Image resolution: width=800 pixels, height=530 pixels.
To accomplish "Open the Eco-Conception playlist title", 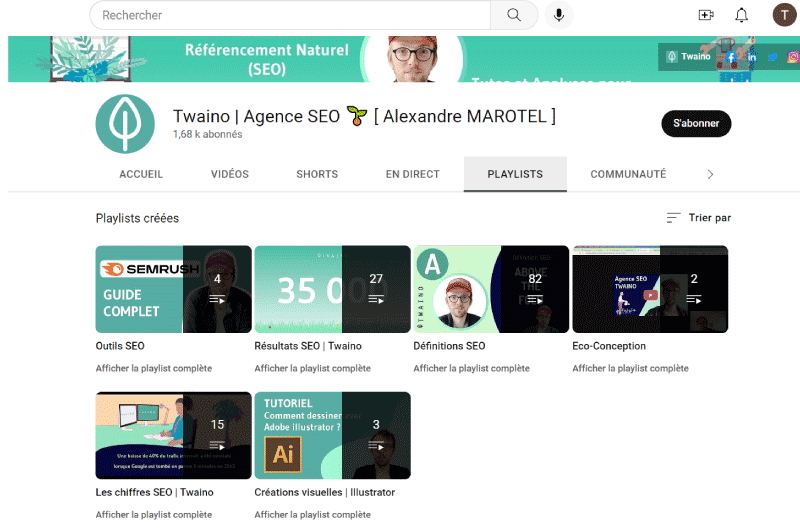I will 609,346.
